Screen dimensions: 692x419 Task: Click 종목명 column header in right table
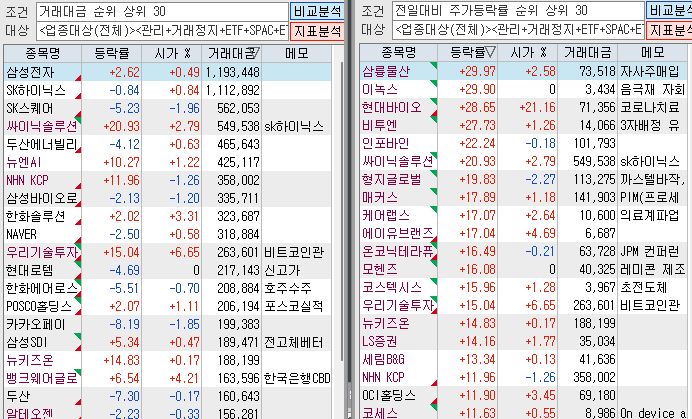399,53
